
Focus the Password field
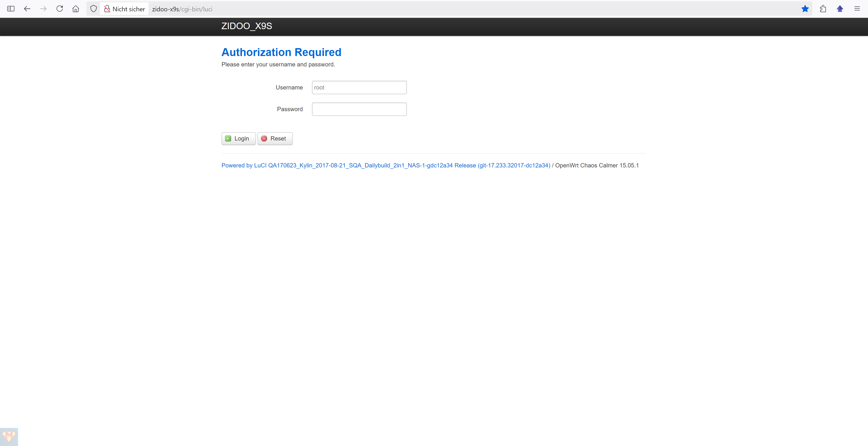click(359, 109)
